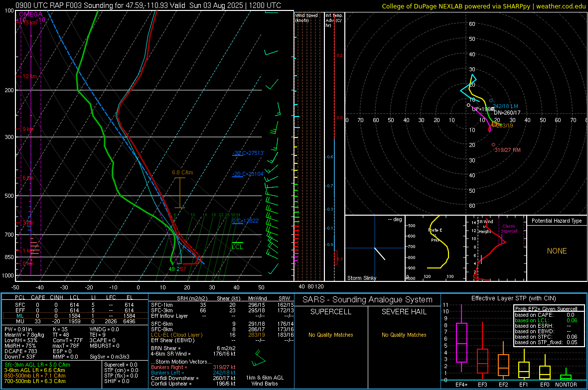Viewport: 588px width, 390px height.
Task: Click the 850-500mb LR = 7.1 C/km line
Action: point(35,376)
